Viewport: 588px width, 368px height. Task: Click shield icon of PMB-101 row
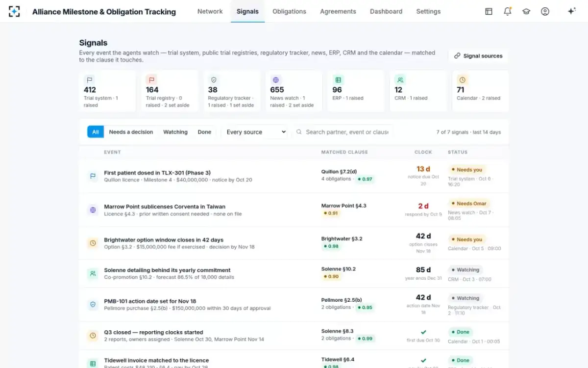(x=93, y=304)
